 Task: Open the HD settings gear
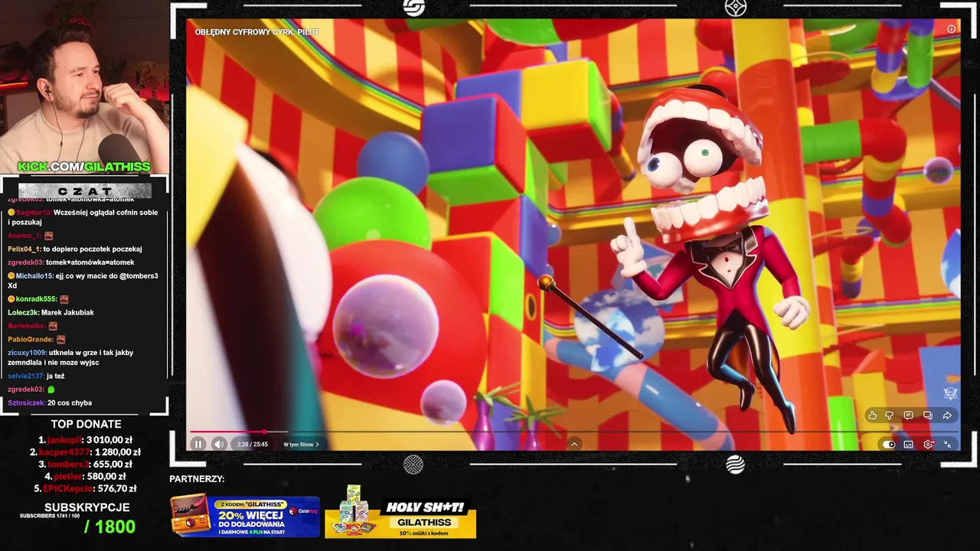[929, 444]
